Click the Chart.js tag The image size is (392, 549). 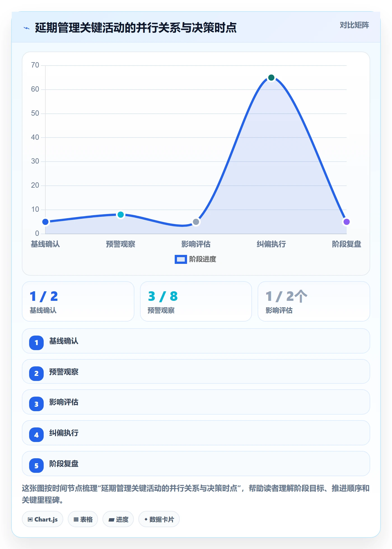pos(43,519)
